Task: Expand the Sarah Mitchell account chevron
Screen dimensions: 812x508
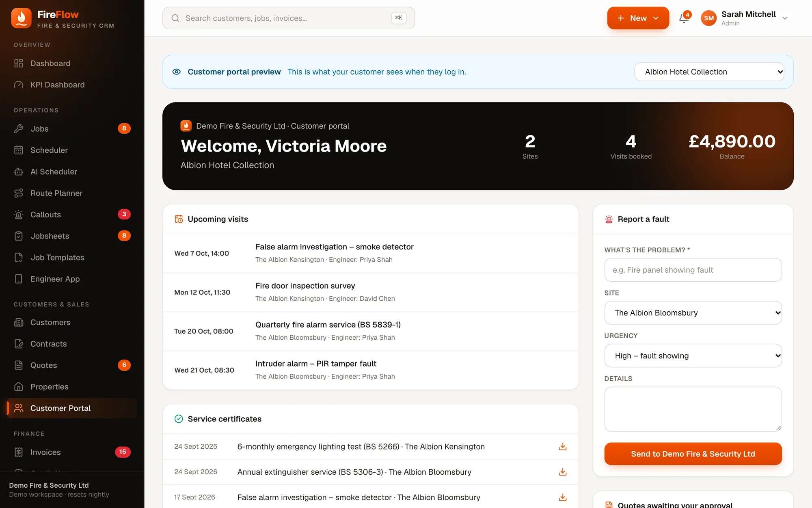Action: click(785, 18)
